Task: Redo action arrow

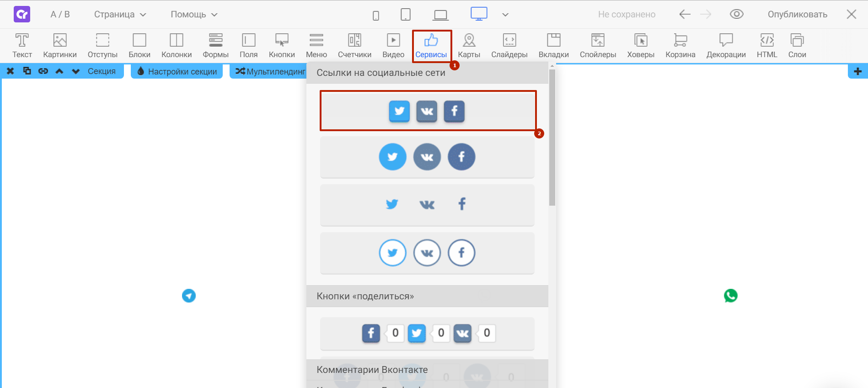Action: click(x=706, y=14)
